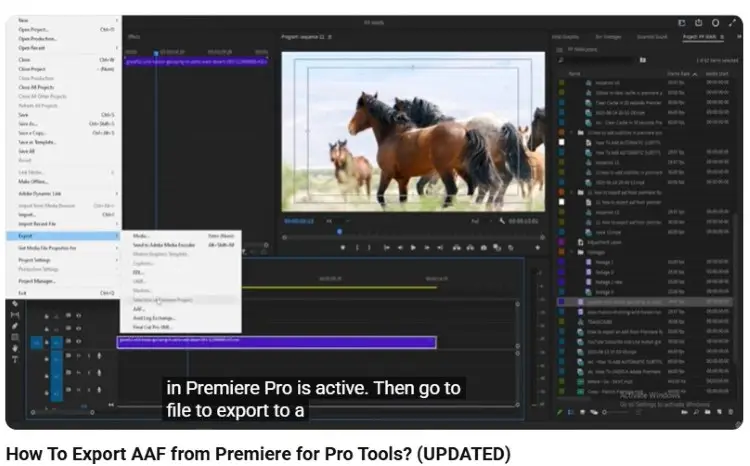This screenshot has height=466, width=750.
Task: Toggle sync lock on the top video track
Action: [68, 316]
